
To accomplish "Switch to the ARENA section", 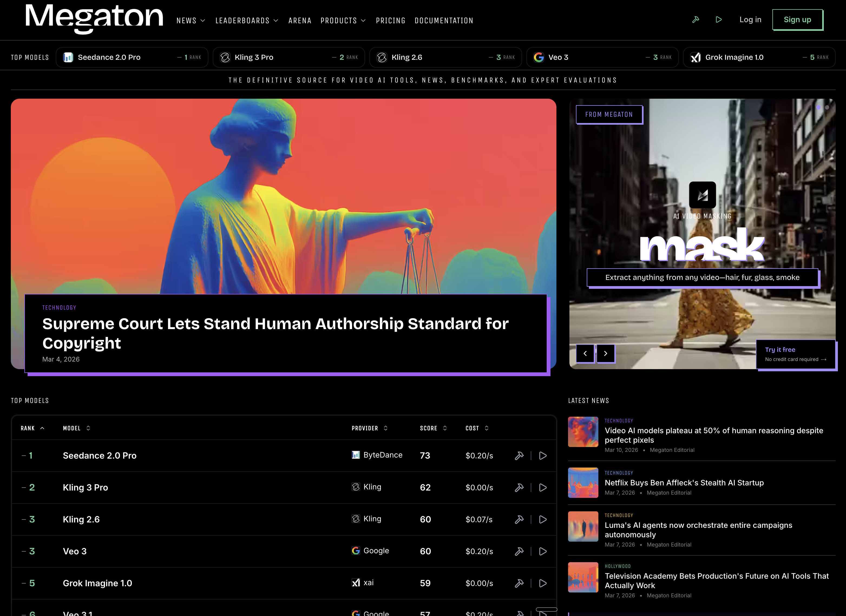I will tap(300, 21).
